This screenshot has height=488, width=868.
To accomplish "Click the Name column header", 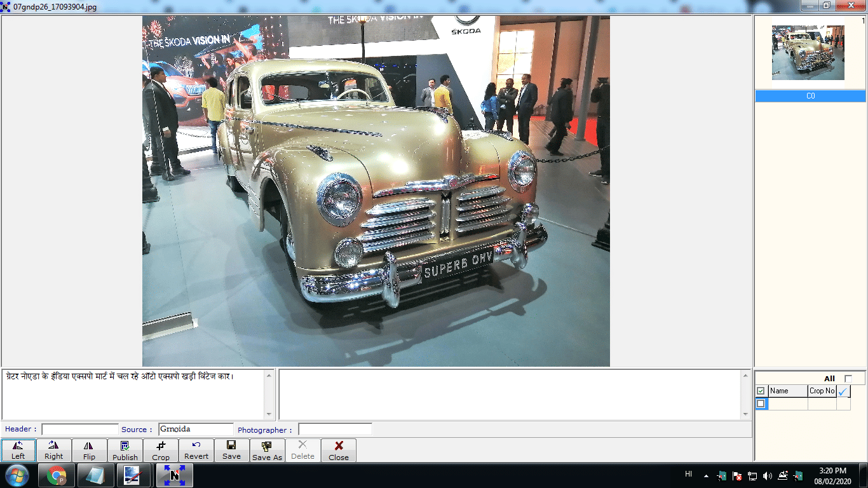I will tap(788, 391).
